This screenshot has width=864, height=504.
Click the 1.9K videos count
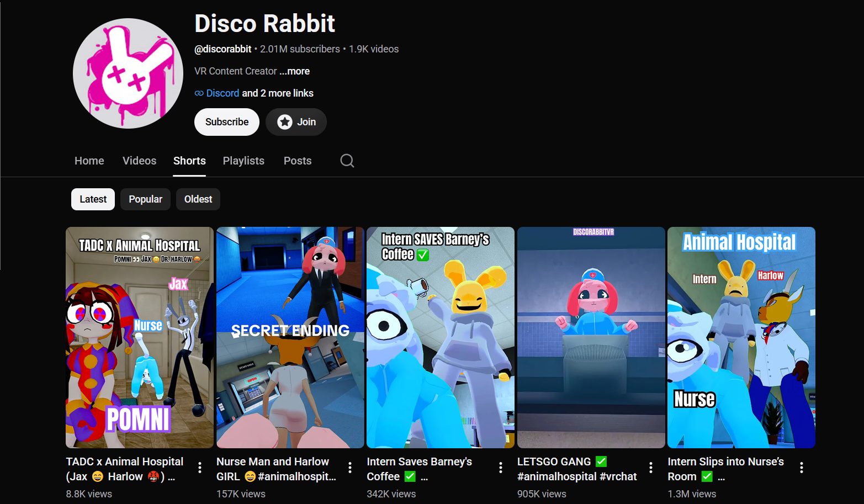point(374,49)
